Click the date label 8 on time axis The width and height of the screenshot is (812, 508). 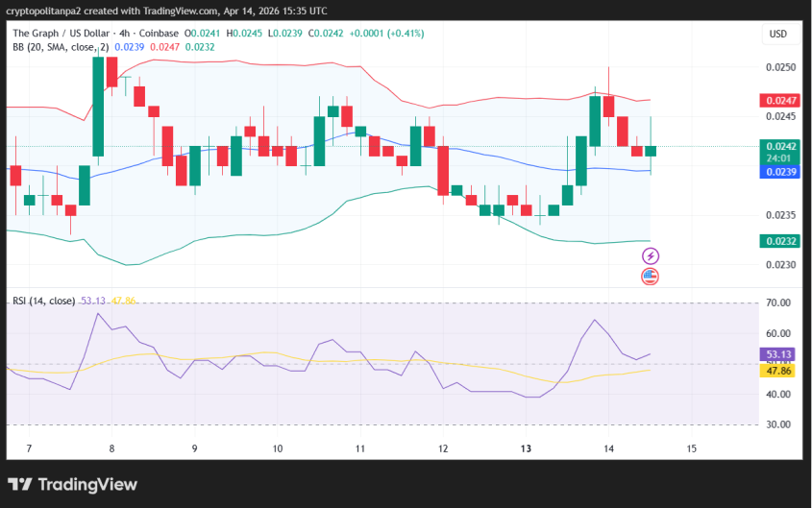point(112,448)
